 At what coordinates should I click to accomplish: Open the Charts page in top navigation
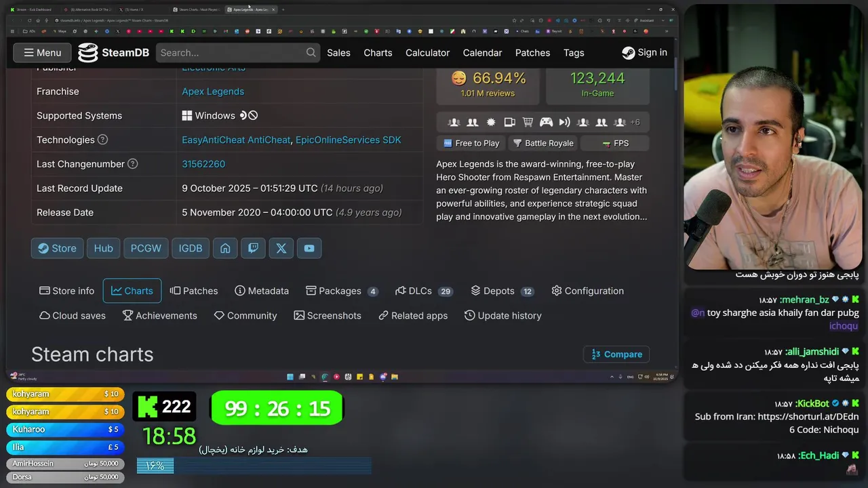click(378, 53)
